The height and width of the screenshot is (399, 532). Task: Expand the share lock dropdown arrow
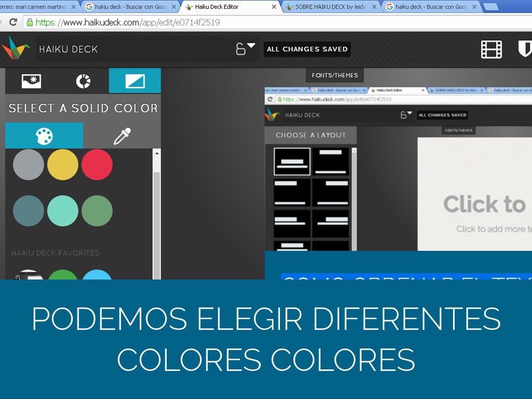pos(251,46)
